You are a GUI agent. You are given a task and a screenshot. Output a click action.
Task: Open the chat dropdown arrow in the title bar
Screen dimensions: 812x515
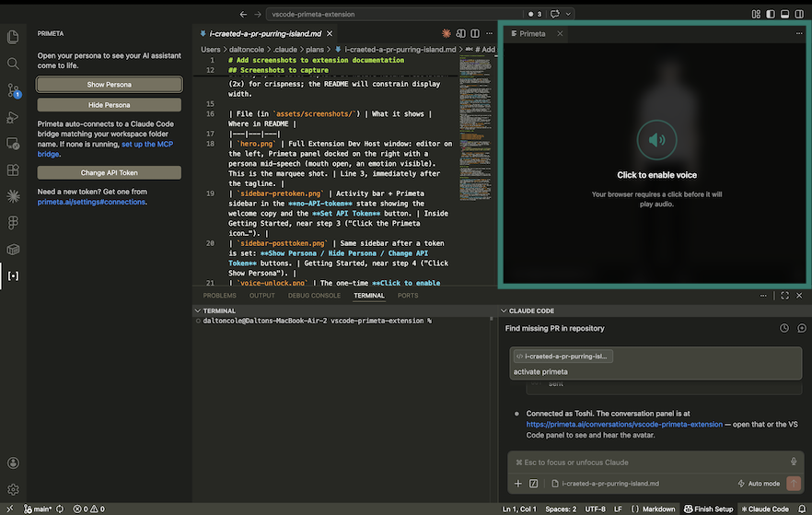point(568,14)
